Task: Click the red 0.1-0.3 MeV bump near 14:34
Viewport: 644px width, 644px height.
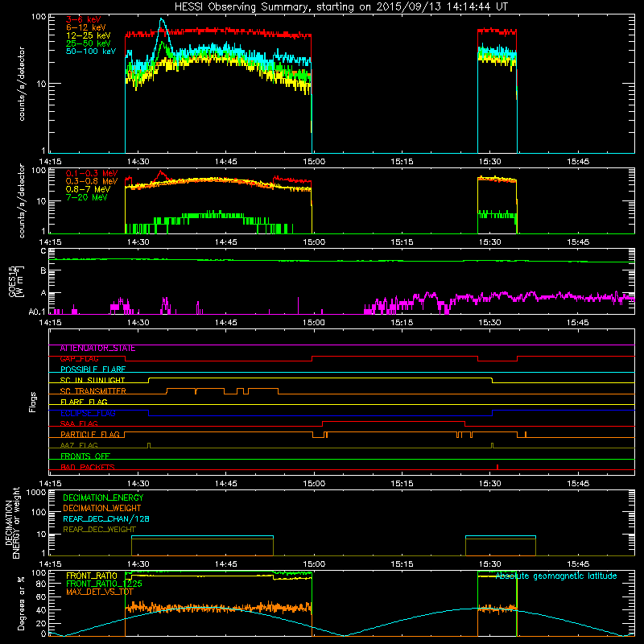Action: coord(161,172)
